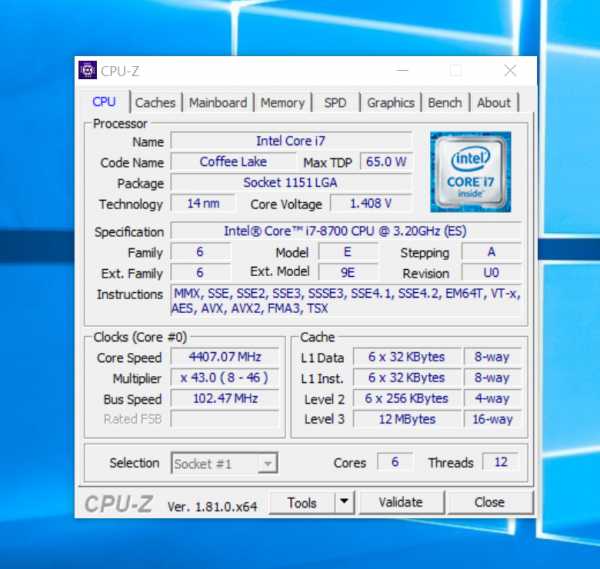Select the CPU tab
Viewport: 600px width, 569px height.
pos(104,102)
